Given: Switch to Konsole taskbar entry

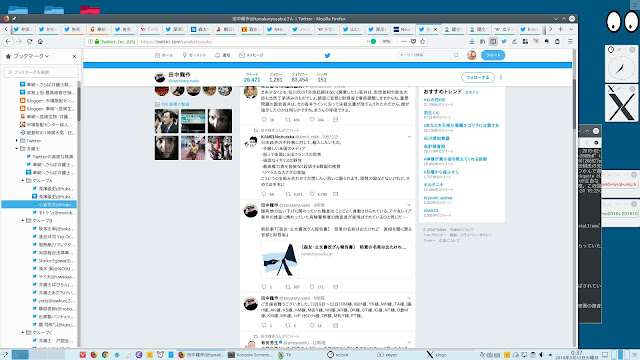Looking at the screenshot, I should click(x=249, y=355).
